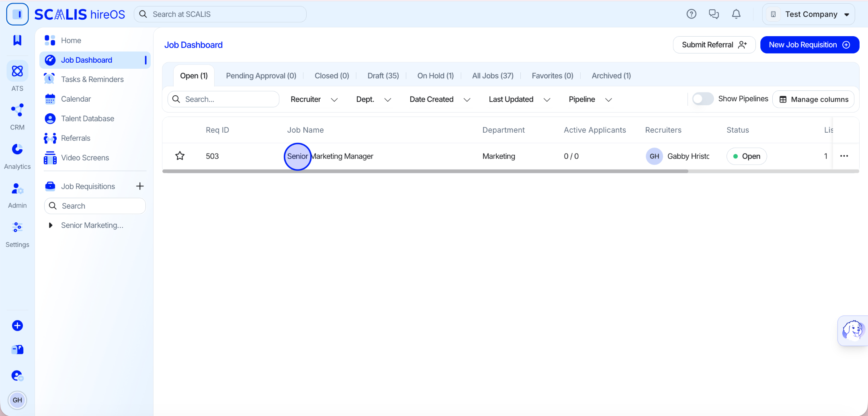
Task: Switch to the Archived (1) tab
Action: click(x=611, y=76)
